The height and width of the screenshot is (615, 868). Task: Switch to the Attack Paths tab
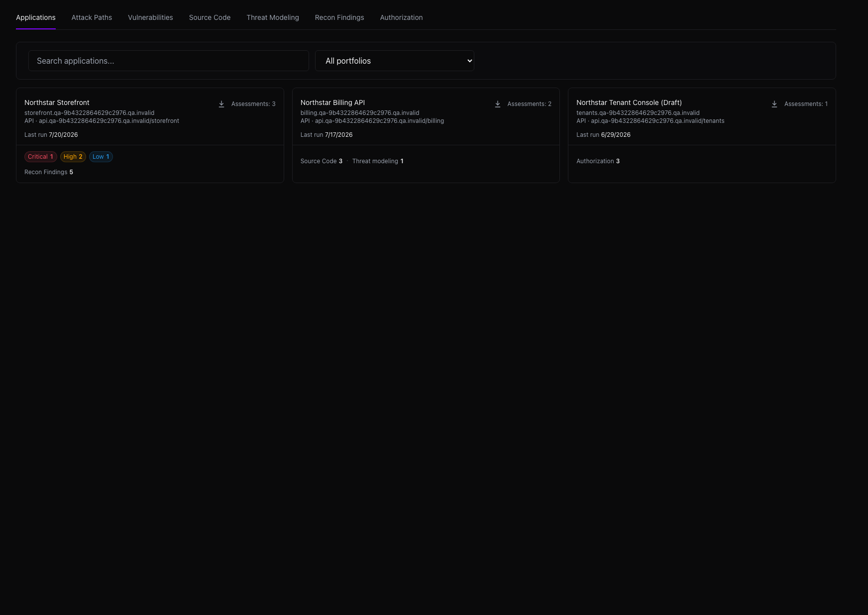pos(92,17)
